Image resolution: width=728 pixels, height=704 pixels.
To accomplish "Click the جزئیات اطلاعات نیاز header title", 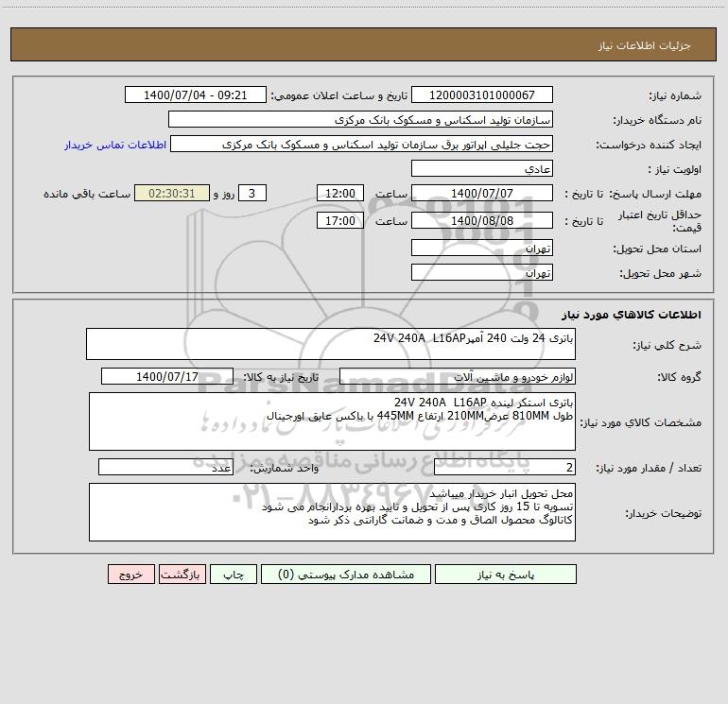I will pos(645,45).
